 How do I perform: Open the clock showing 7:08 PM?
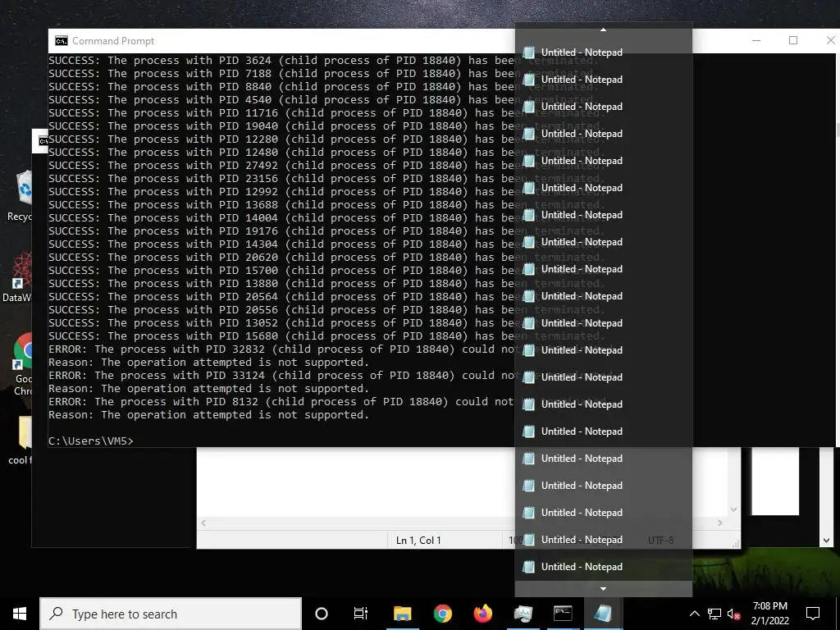coord(769,614)
